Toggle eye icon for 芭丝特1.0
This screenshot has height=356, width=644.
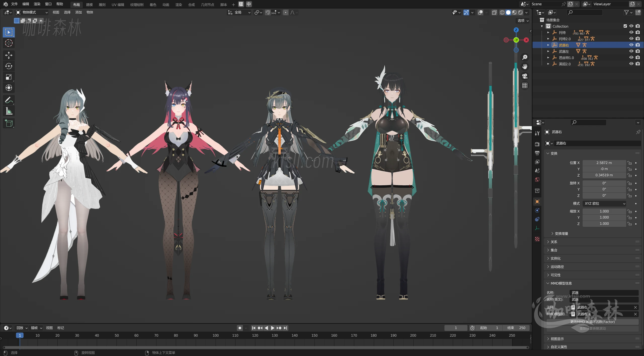pyautogui.click(x=631, y=58)
